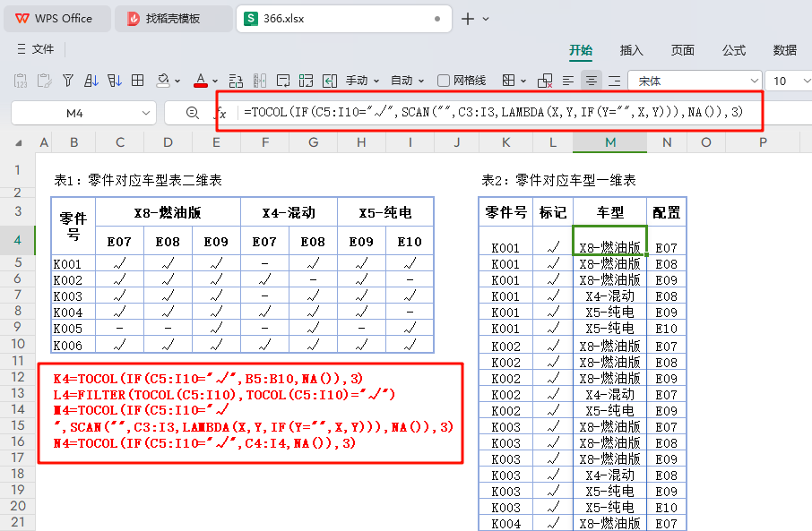Click the 零件号 header in table 2
Screen dimensions: 812x531
click(505, 212)
